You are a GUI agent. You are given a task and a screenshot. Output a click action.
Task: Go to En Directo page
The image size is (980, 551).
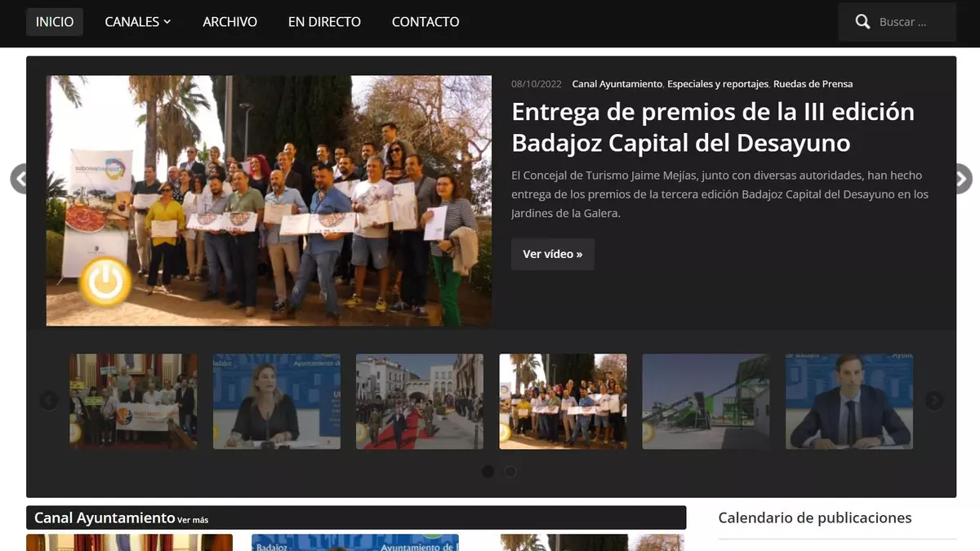coord(324,22)
